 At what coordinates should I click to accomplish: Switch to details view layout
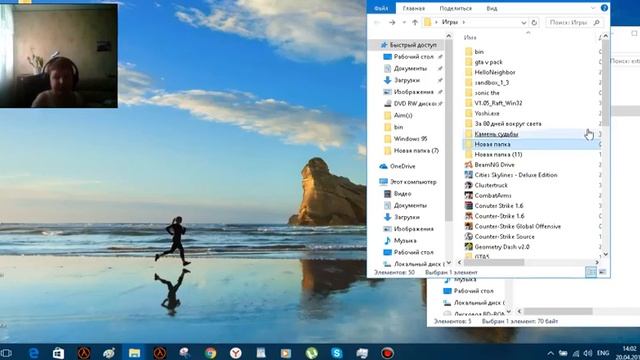[x=591, y=272]
